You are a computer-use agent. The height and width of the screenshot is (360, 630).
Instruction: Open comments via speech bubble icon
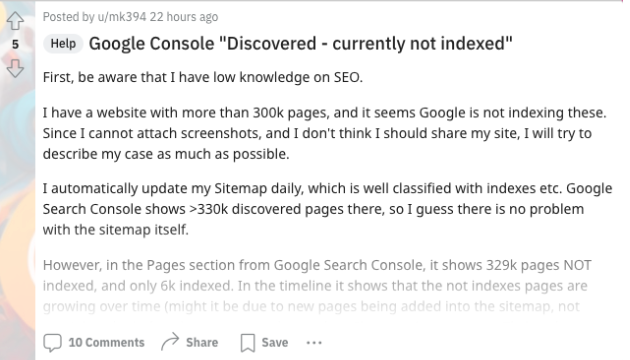point(53,343)
